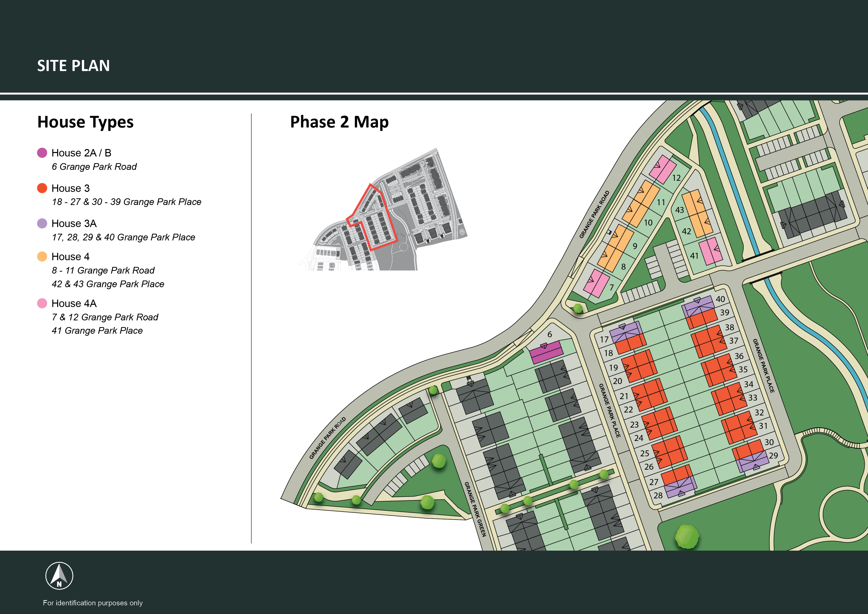Click '17, 28, 29 & 40 Grange Park Place'

[x=124, y=237]
